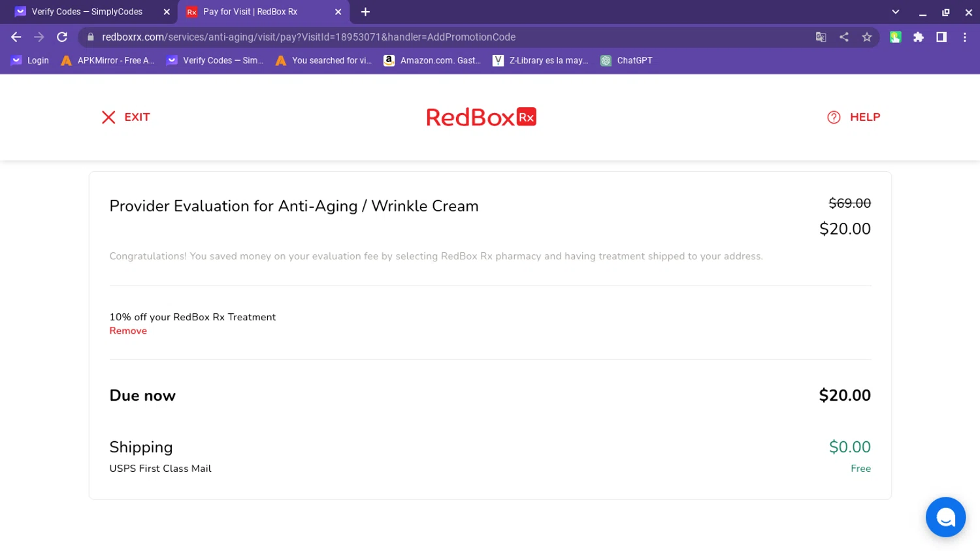
Task: Expand the tab search dropdown
Action: tap(896, 12)
